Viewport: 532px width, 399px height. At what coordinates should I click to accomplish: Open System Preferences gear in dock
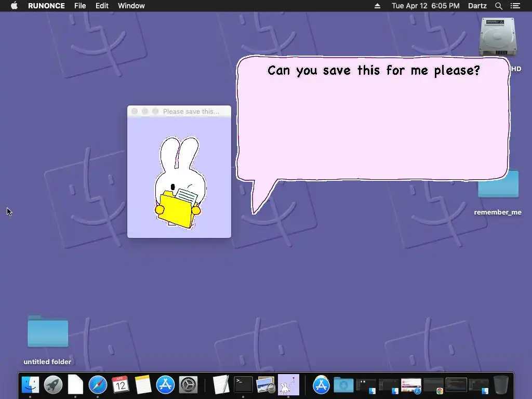(188, 385)
